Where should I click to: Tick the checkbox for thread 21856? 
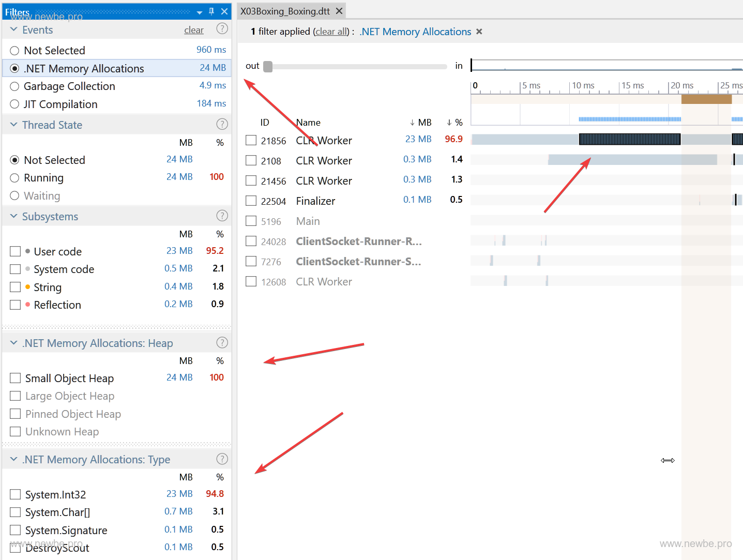(x=251, y=140)
